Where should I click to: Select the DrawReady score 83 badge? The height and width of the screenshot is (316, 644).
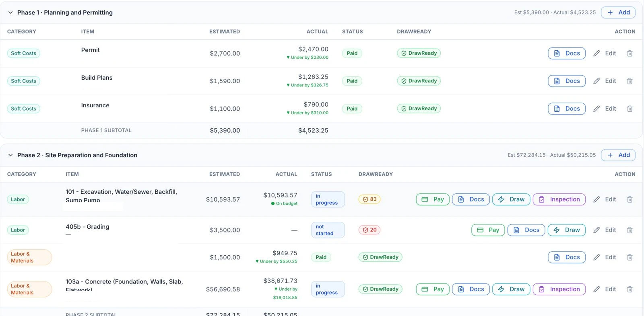(369, 199)
